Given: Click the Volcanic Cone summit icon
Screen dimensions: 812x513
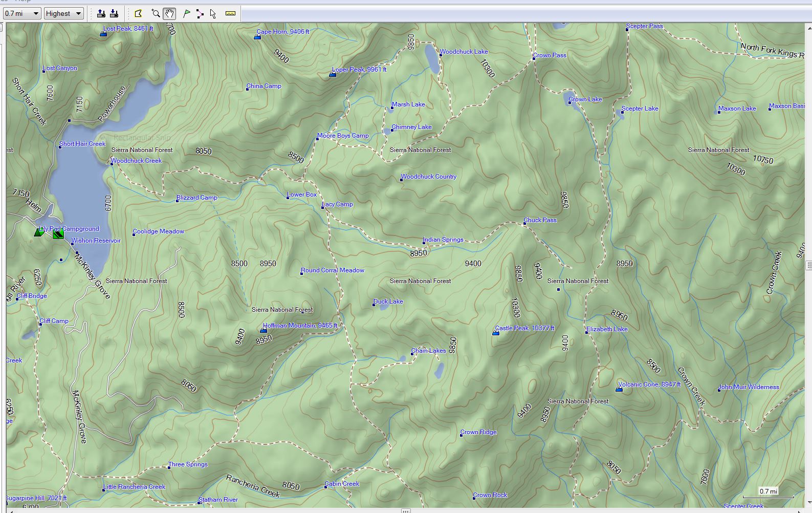Looking at the screenshot, I should (619, 390).
